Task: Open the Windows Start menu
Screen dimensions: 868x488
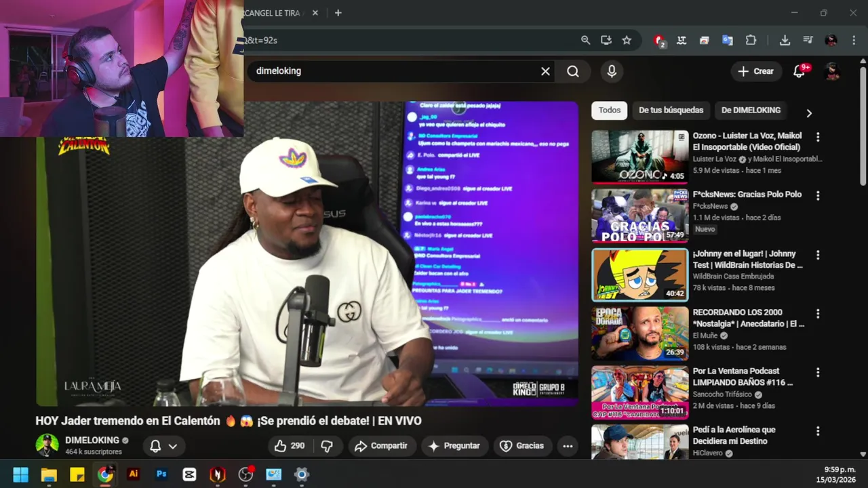Action: pos(21,474)
